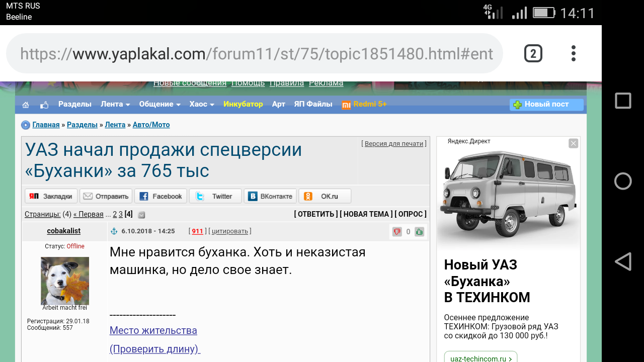Screen dimensions: 644x362
Task: Focus the Chrome address bar URL field
Action: pos(255,53)
